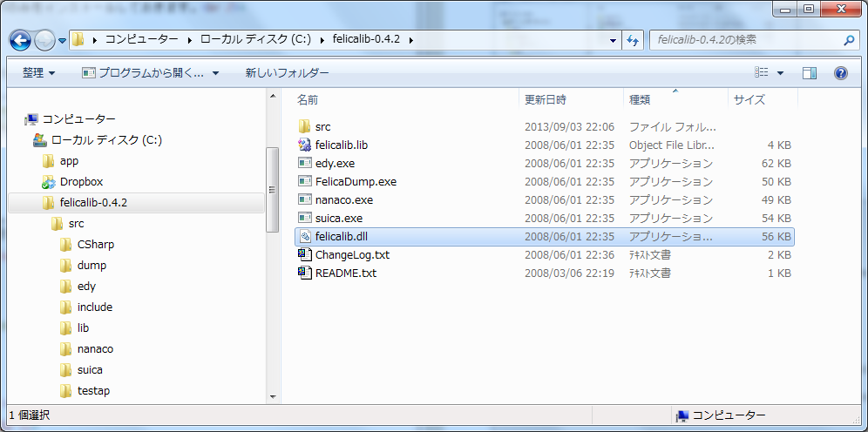Viewport: 868px width, 432px height.
Task: Click the ChangeLog.txt file icon
Action: click(x=305, y=255)
